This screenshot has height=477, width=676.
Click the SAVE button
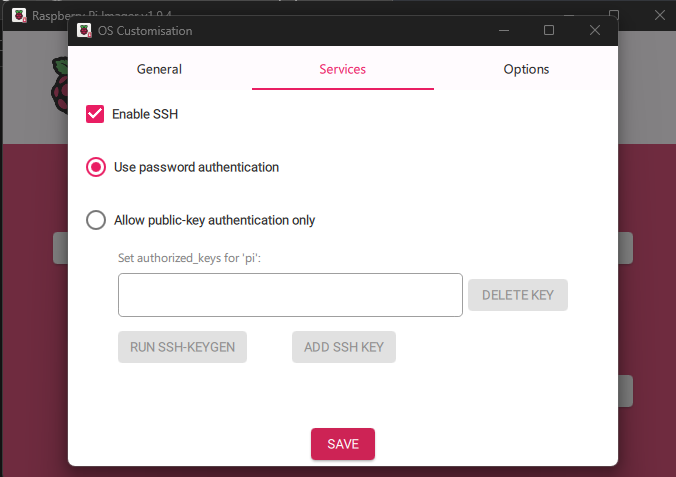click(343, 444)
